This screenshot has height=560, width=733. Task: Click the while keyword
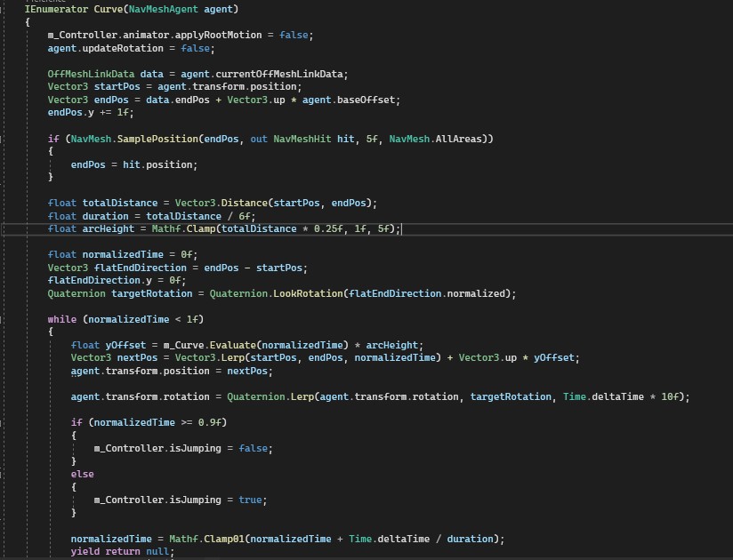[x=61, y=319]
